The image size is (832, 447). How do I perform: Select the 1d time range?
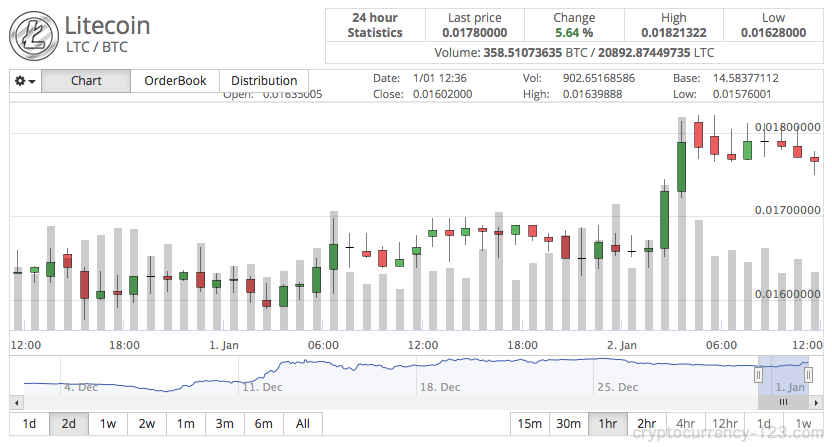[x=29, y=424]
